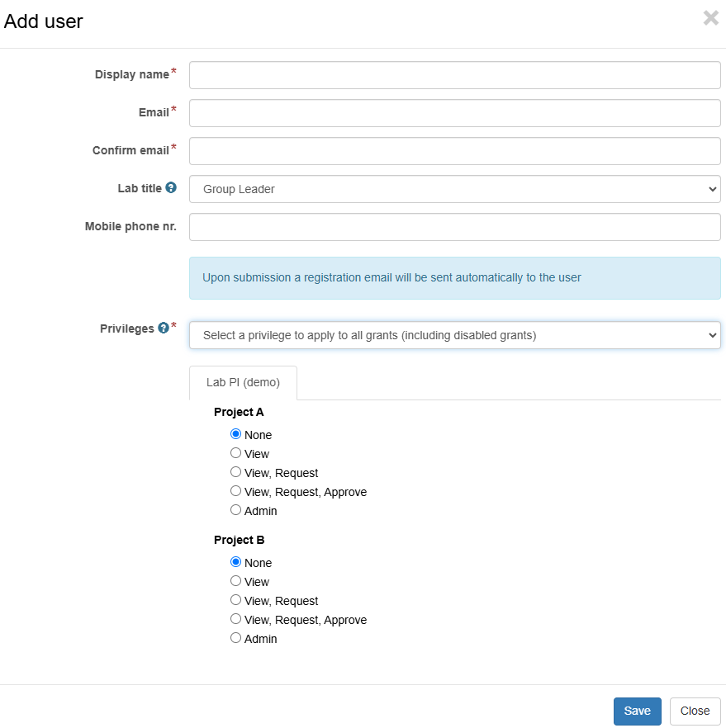
Task: Select Admin for Project A
Action: point(236,510)
